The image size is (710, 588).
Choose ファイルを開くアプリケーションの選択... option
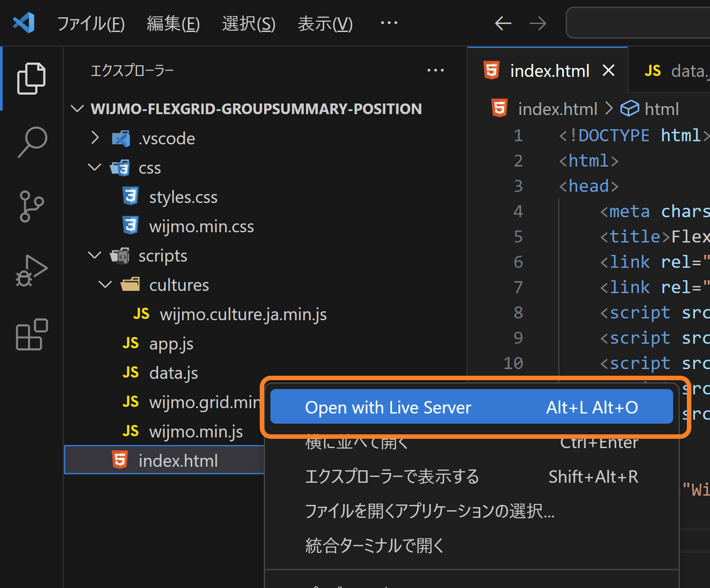[x=472, y=511]
